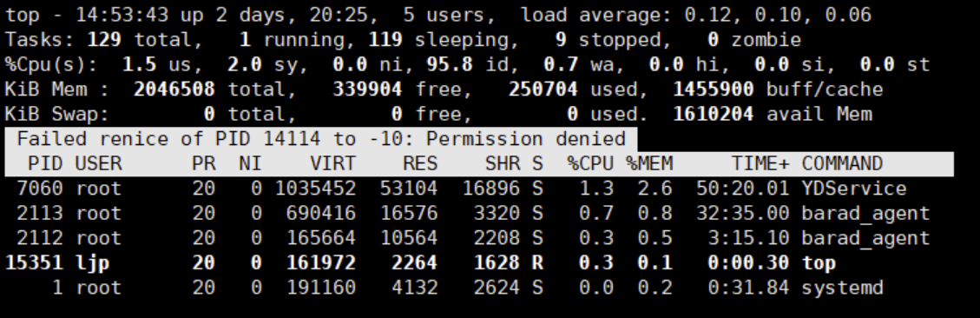
Task: Select the PID 2113 barad_agent row
Action: pos(479,214)
